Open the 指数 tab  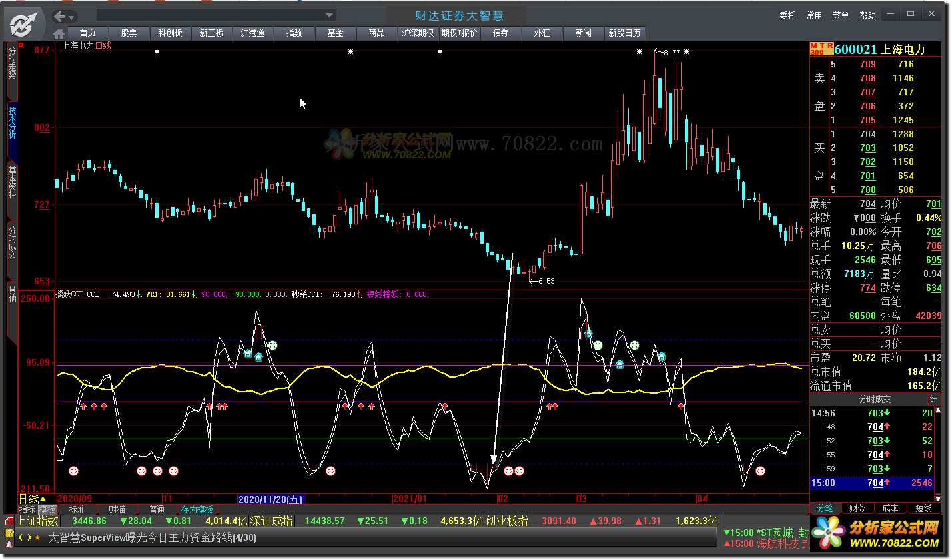point(294,33)
